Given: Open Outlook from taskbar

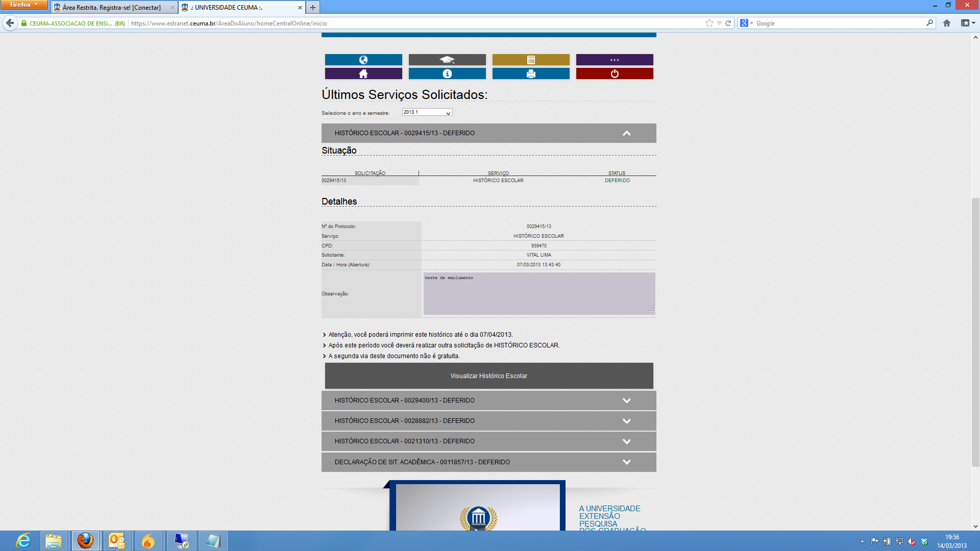Looking at the screenshot, I should (117, 541).
